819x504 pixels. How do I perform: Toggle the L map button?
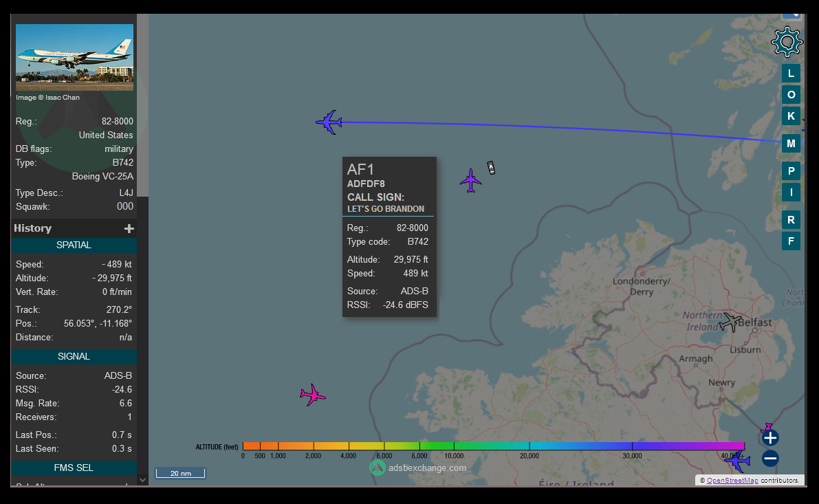[x=791, y=74]
